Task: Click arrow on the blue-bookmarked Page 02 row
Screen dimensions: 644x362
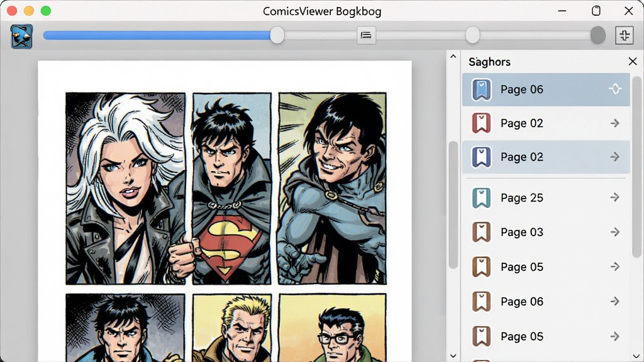Action: [615, 156]
